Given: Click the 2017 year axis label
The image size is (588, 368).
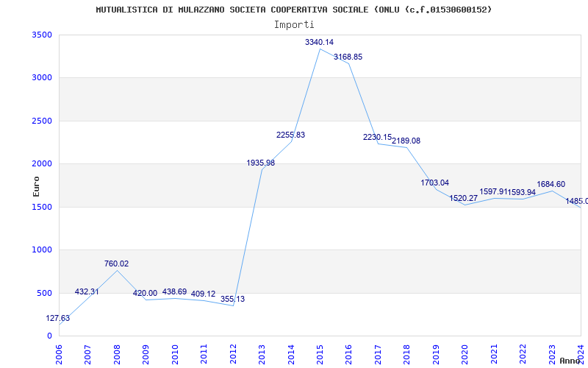Looking at the screenshot, I should pyautogui.click(x=378, y=355).
